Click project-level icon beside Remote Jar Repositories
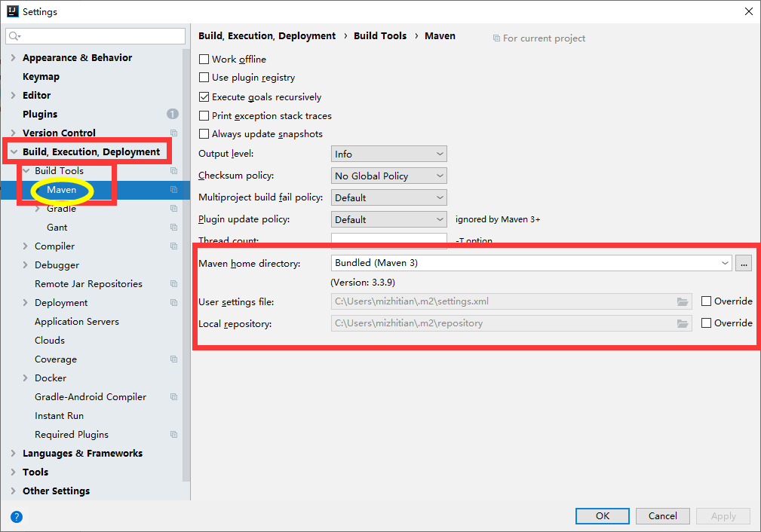 (173, 283)
